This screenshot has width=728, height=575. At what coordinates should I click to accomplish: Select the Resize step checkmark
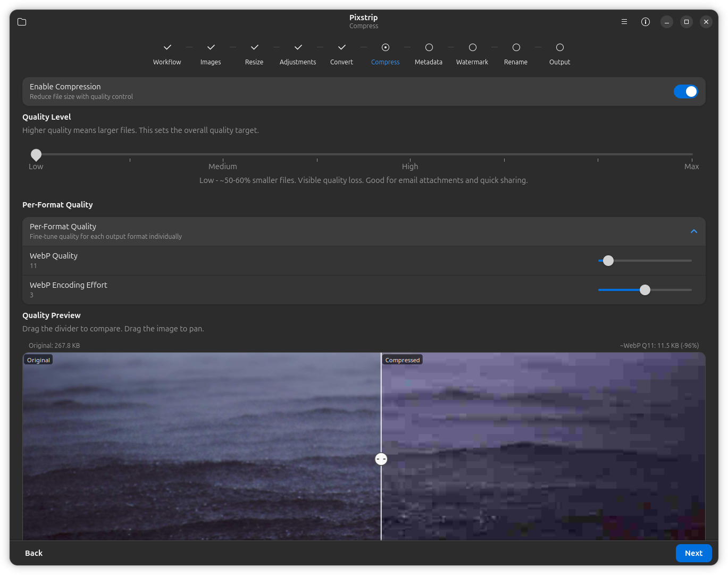coord(254,47)
